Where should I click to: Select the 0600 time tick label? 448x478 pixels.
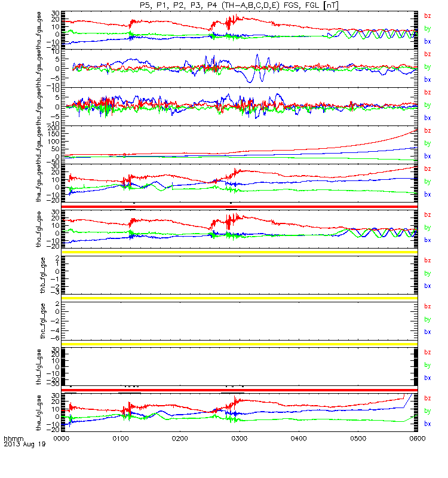pyautogui.click(x=417, y=439)
